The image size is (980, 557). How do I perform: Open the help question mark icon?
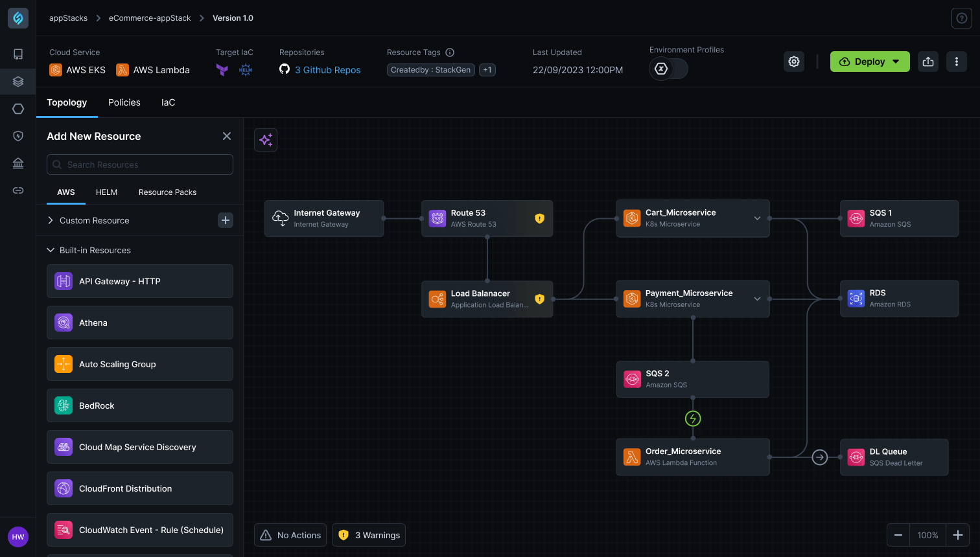[x=961, y=18]
